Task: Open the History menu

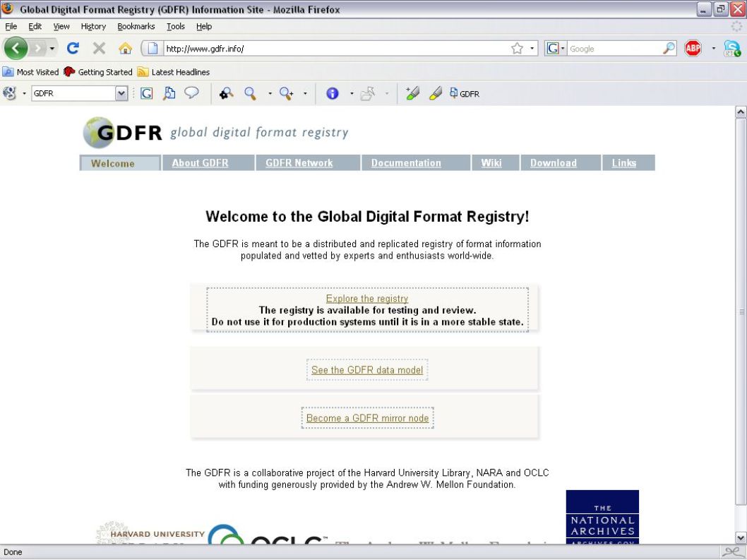Action: click(x=93, y=26)
